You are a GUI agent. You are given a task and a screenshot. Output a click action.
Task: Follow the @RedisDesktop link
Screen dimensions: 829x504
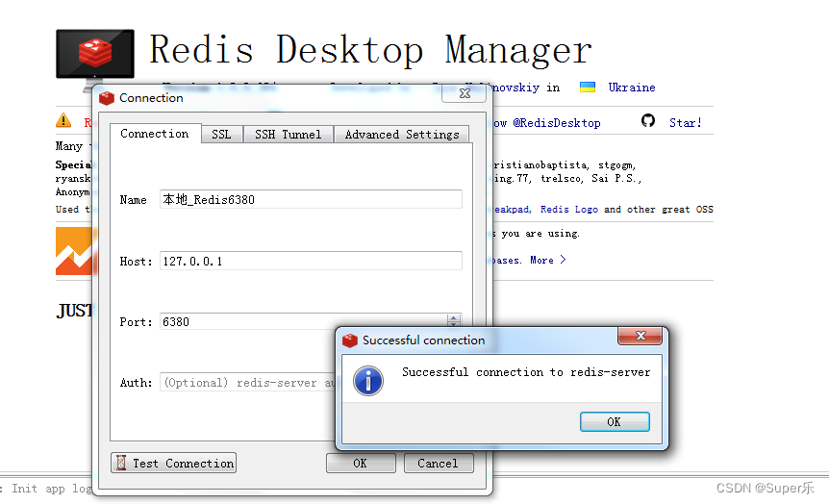(x=556, y=123)
